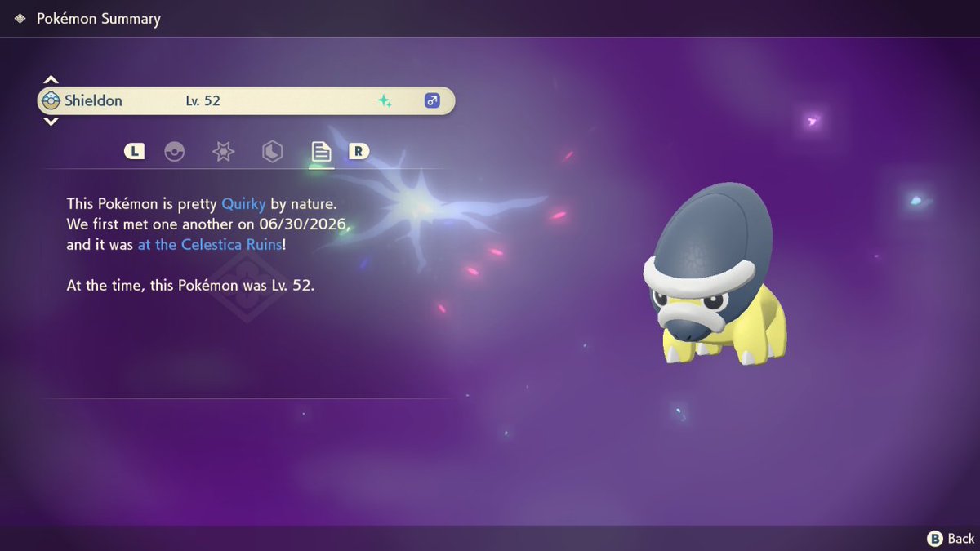The image size is (980, 551).
Task: Click the date 06/30/2026 text
Action: [x=304, y=224]
